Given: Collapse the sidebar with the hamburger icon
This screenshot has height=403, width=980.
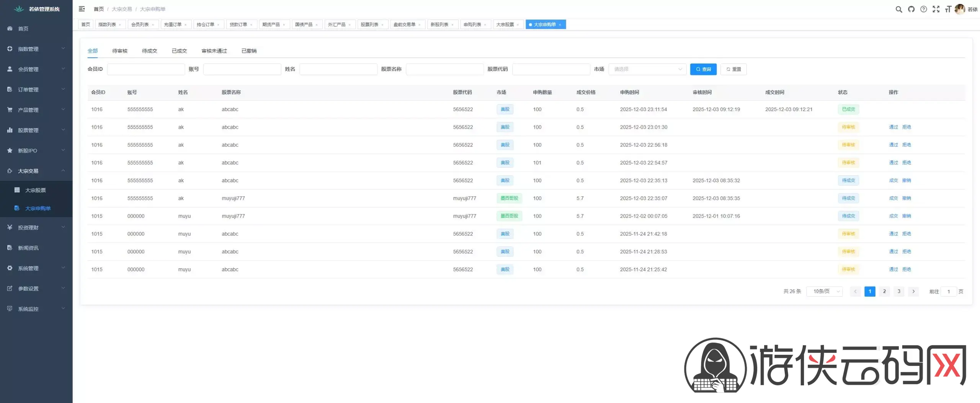Looking at the screenshot, I should coord(82,9).
